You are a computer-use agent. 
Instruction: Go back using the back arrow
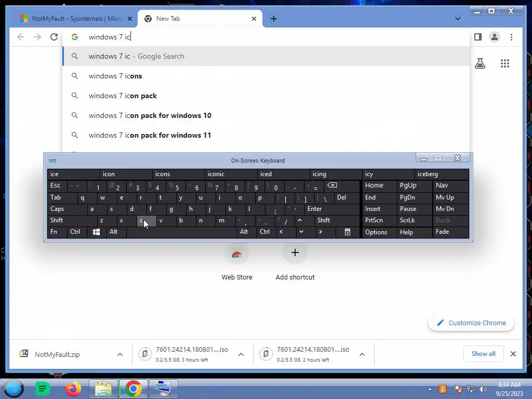pyautogui.click(x=21, y=37)
